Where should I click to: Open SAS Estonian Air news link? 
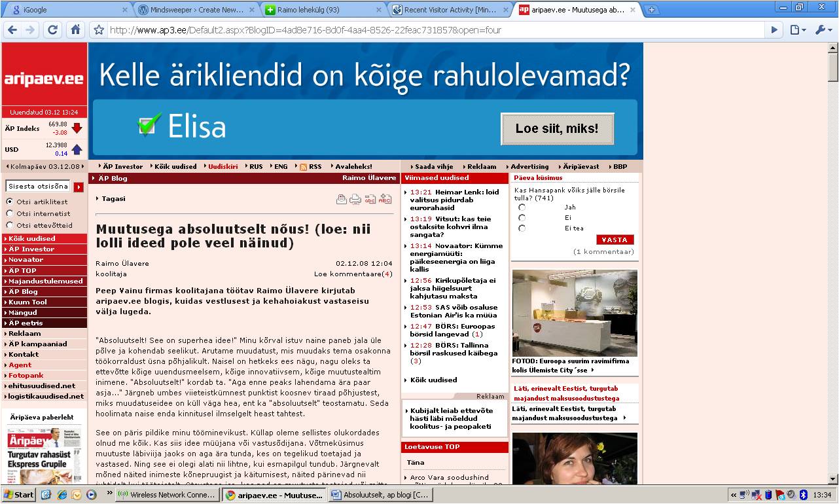click(454, 311)
